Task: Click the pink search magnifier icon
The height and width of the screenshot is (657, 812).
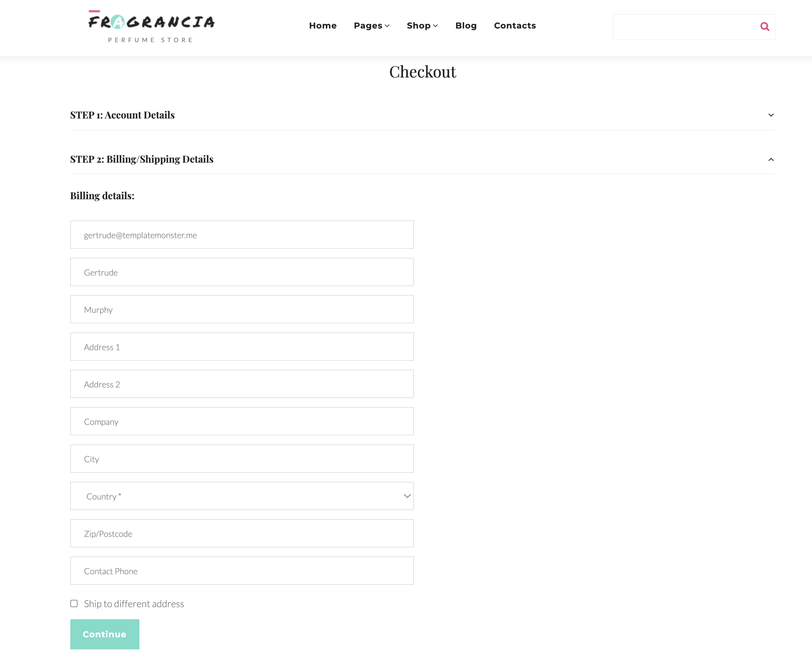Action: click(x=765, y=27)
